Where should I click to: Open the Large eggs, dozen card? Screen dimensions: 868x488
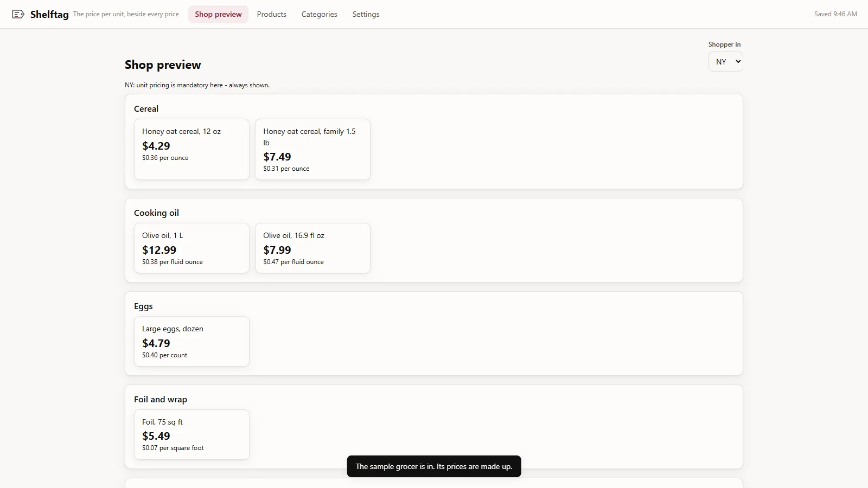tap(192, 341)
